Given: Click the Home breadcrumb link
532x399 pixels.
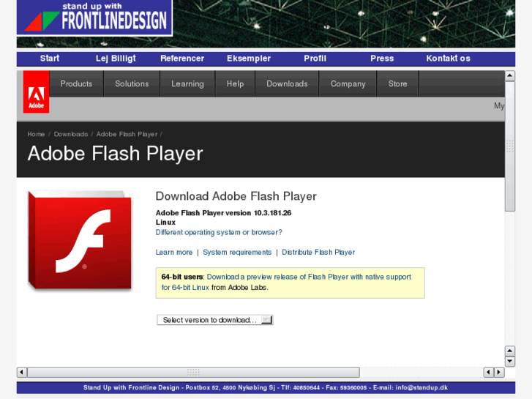Looking at the screenshot, I should [x=36, y=134].
